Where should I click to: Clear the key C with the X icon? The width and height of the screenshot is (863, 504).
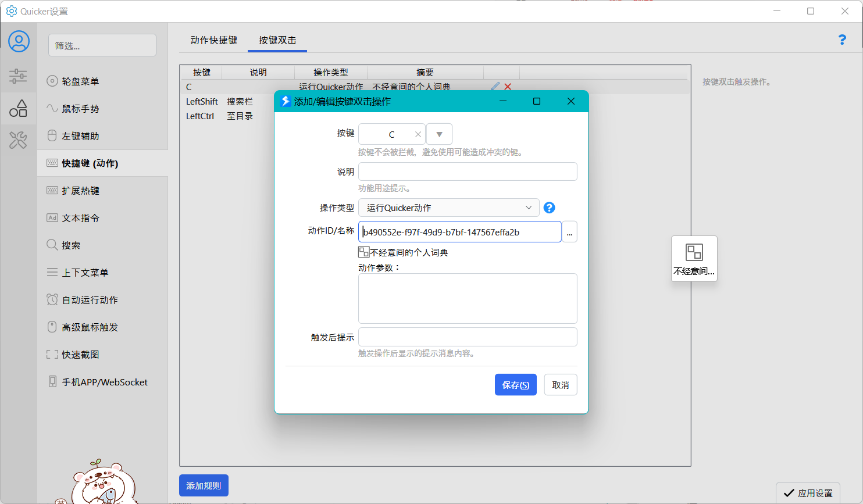[x=418, y=134]
